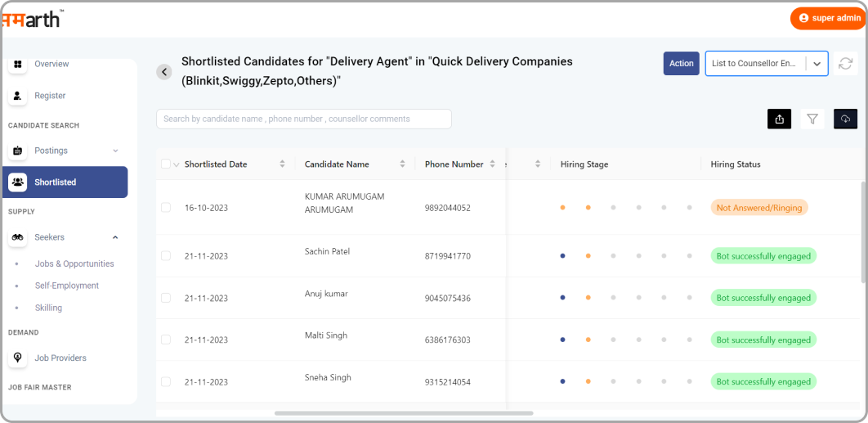Click the cloud download icon button

pos(845,119)
